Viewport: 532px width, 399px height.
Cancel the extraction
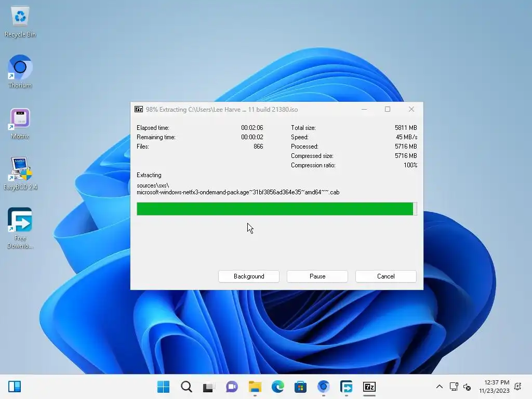386,276
